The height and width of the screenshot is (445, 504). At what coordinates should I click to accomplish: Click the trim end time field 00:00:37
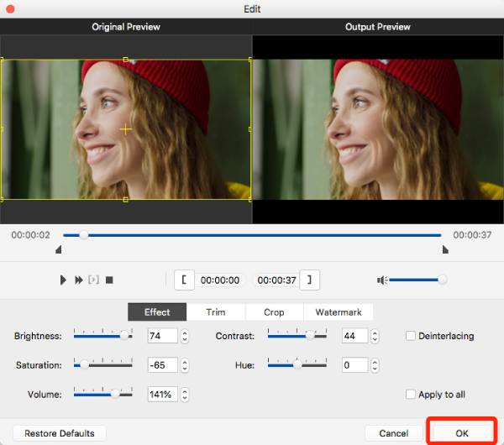[276, 280]
